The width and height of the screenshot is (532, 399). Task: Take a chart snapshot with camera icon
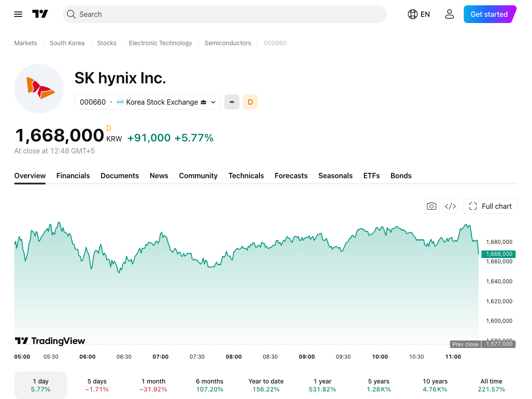point(432,206)
